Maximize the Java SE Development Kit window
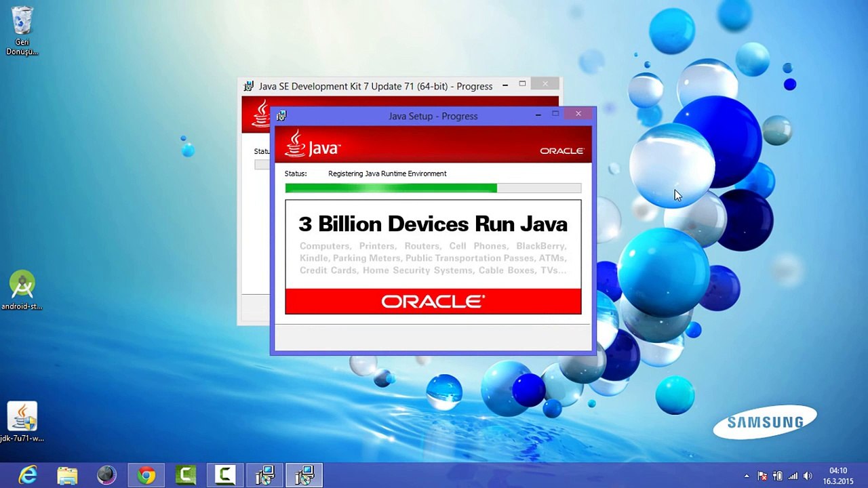 (522, 84)
